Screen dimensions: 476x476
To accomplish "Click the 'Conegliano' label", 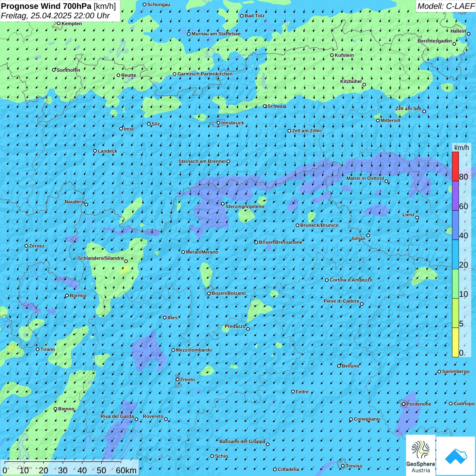I will tap(367, 419).
